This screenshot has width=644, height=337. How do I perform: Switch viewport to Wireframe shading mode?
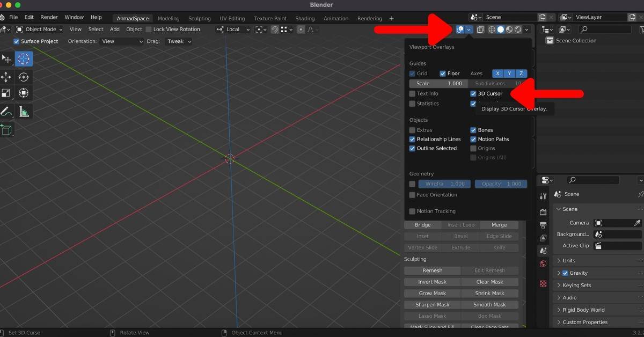[x=491, y=30]
